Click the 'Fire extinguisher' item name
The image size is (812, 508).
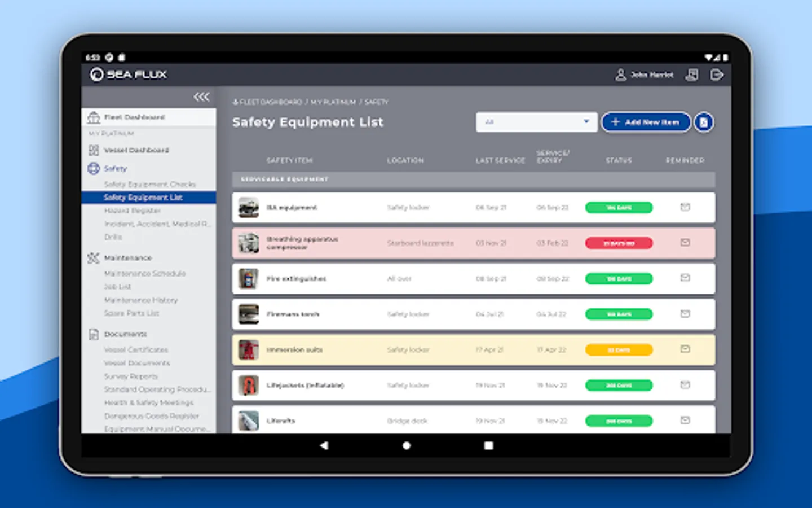(x=296, y=279)
